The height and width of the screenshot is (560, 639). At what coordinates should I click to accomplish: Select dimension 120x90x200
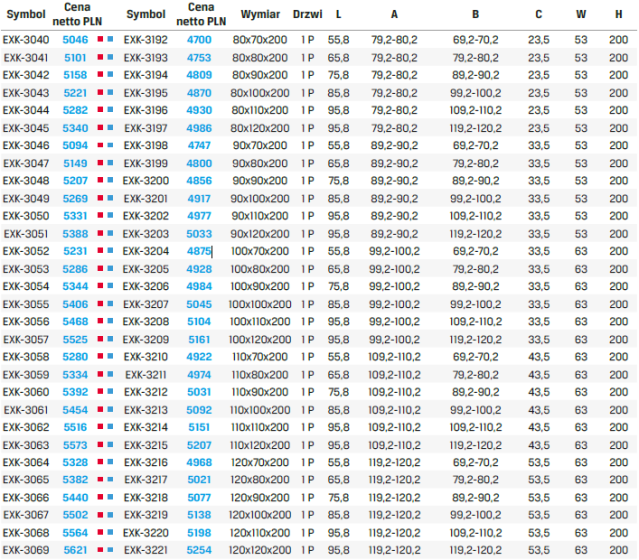[260, 498]
